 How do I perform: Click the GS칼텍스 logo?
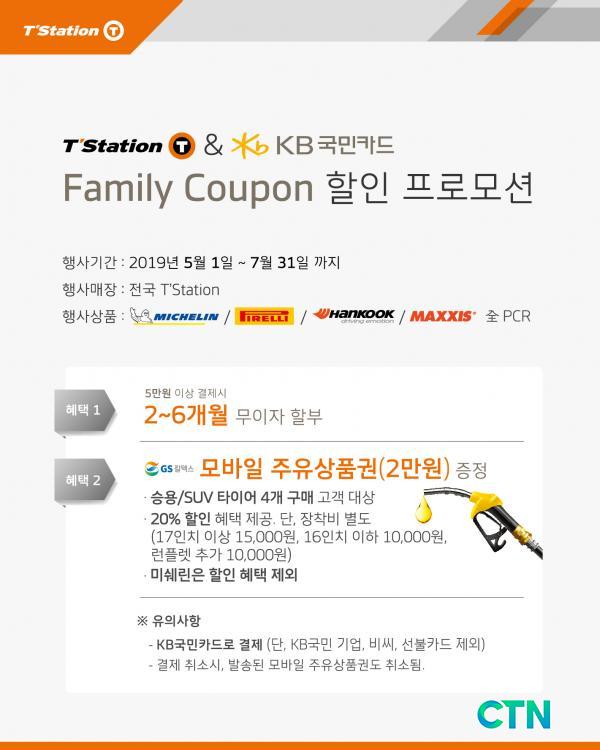(169, 469)
